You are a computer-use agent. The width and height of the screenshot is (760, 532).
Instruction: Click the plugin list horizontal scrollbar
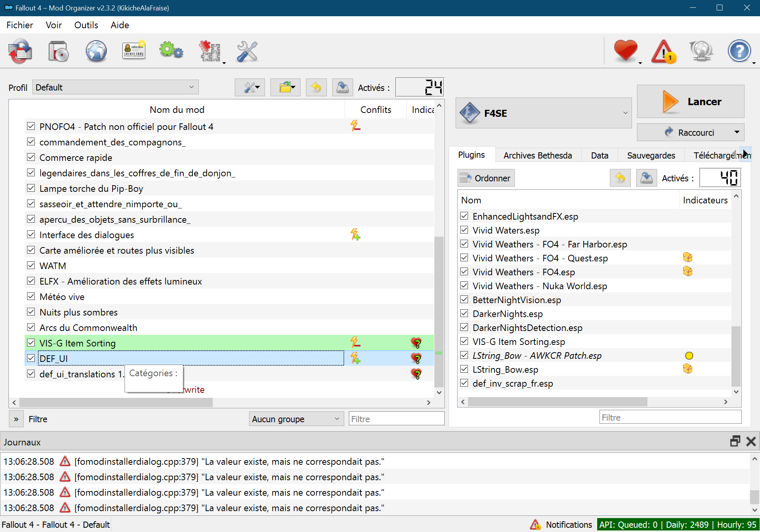pyautogui.click(x=557, y=402)
